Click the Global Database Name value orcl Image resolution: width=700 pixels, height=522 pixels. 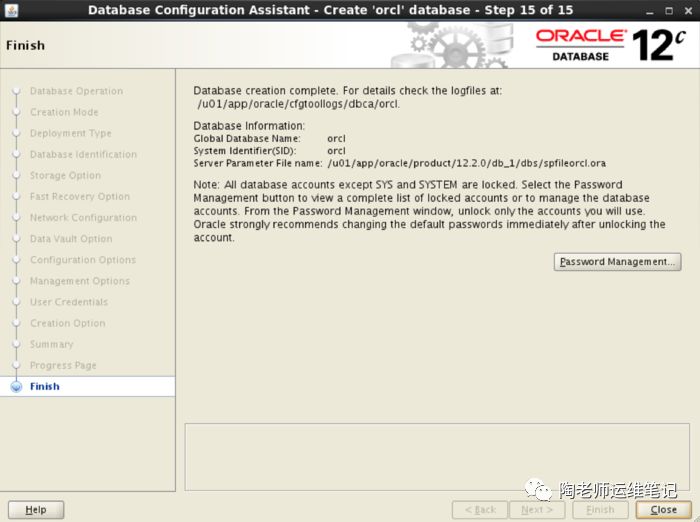coord(336,139)
